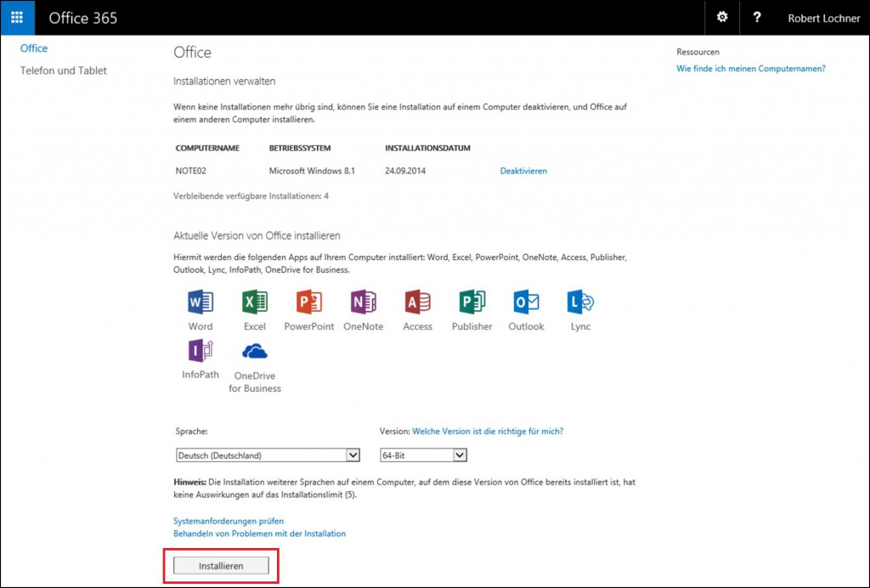The height and width of the screenshot is (588, 870).
Task: Click the Publisher icon
Action: (x=472, y=302)
